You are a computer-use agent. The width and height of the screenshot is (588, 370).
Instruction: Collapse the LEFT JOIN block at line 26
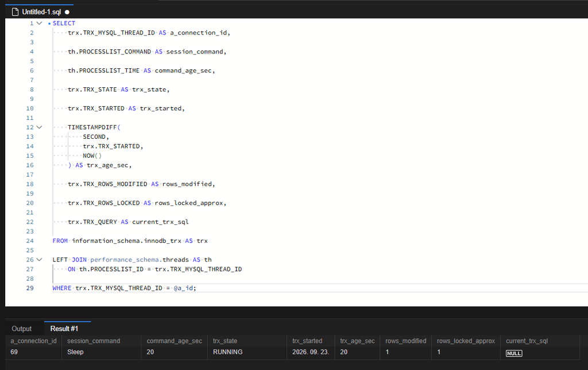40,259
